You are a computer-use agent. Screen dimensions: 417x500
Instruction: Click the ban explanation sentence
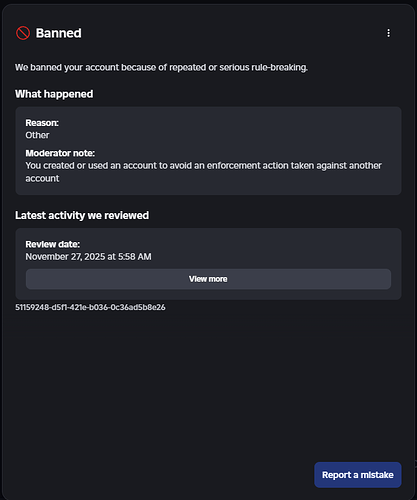coord(161,67)
